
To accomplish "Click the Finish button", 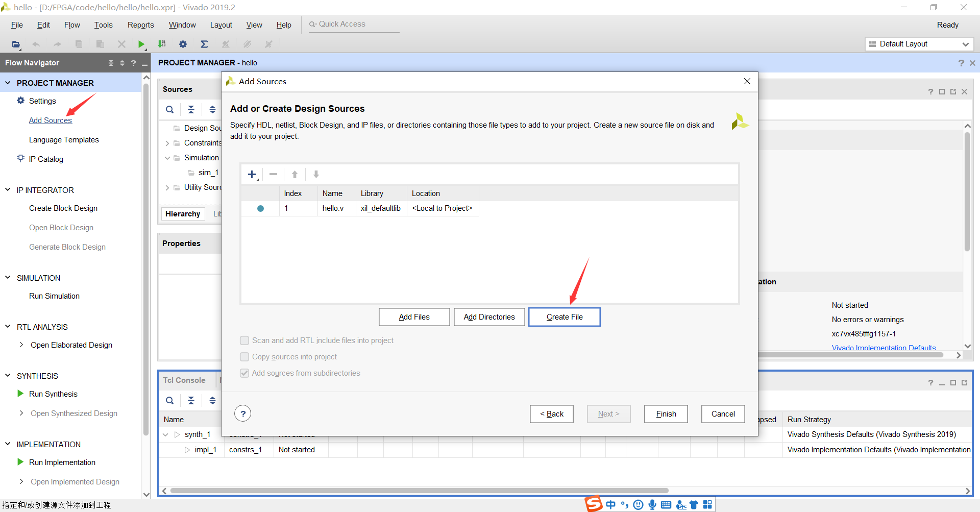I will point(666,414).
